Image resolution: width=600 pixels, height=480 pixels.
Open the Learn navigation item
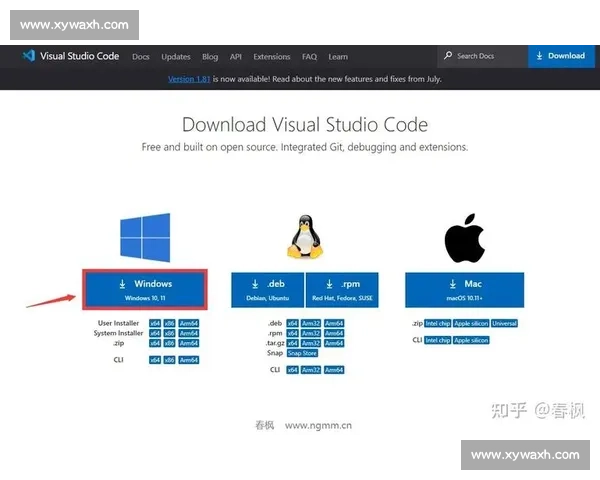click(x=338, y=57)
